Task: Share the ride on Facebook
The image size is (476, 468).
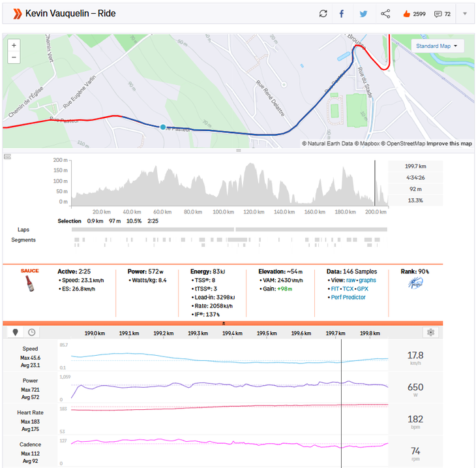Action: 342,14
